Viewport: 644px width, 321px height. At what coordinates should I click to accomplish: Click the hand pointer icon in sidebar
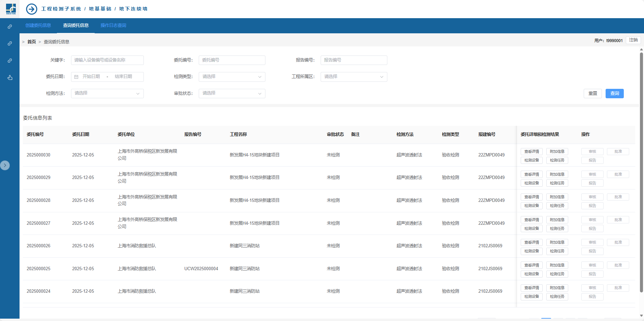tap(10, 77)
